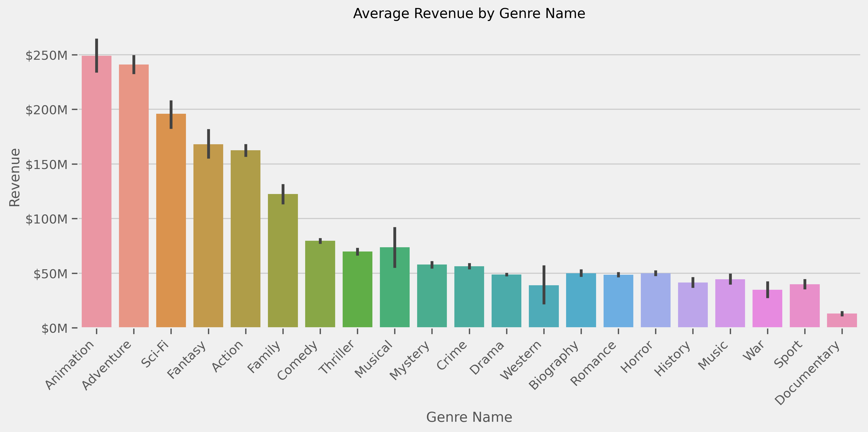Click the 'Family' x-axis label
The height and width of the screenshot is (432, 868).
(x=264, y=357)
